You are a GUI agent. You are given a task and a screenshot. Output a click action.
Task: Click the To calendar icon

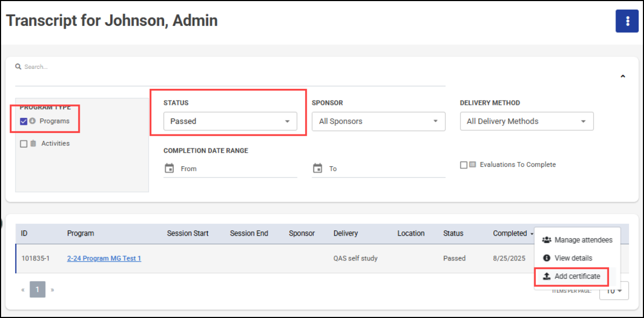[x=317, y=168]
